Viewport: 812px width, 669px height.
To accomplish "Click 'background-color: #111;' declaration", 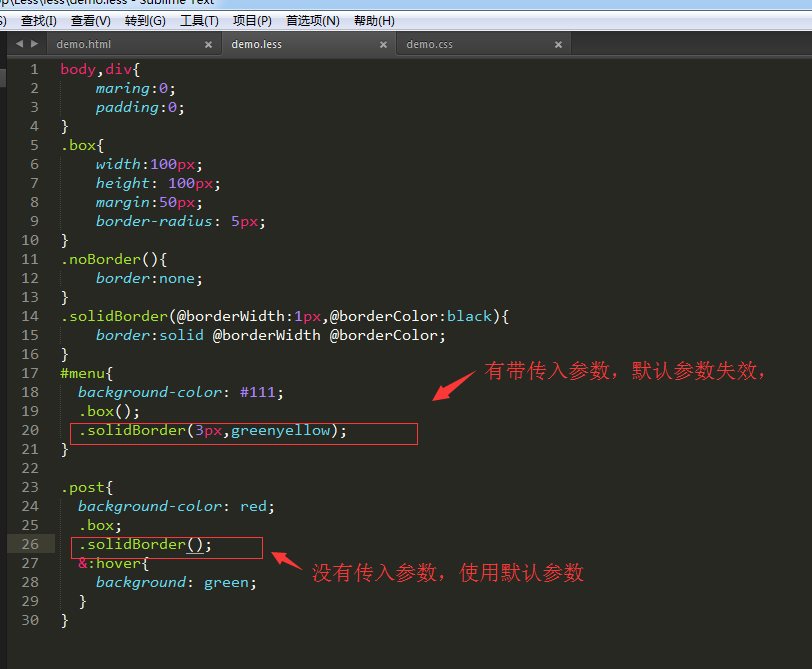I will coord(181,392).
